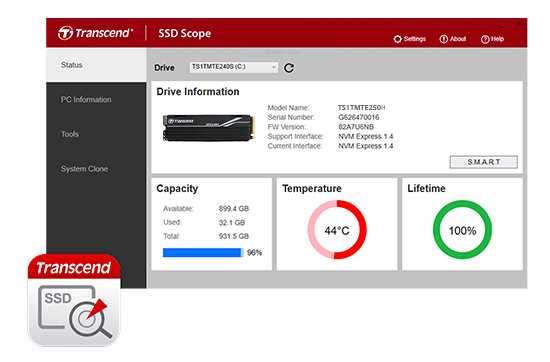Click the Capacity heading
Viewport: 550px width, 362px height.
(177, 188)
